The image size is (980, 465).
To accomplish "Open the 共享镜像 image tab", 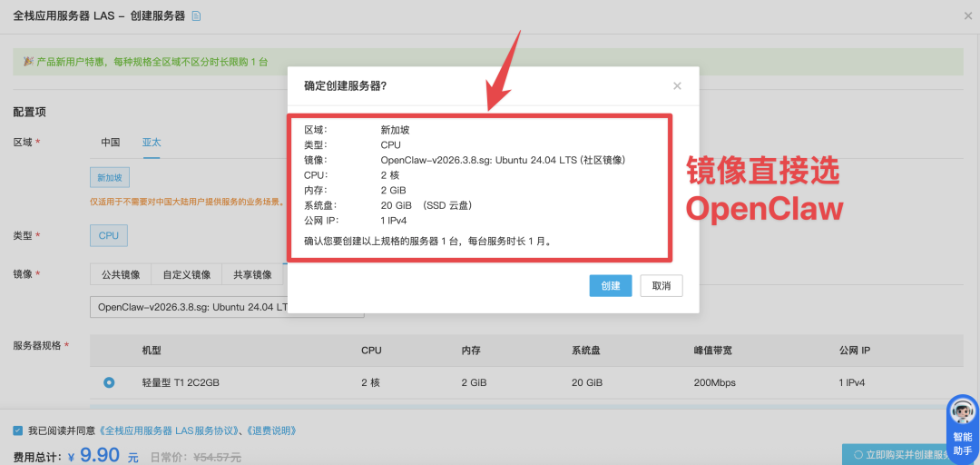I will coord(251,274).
